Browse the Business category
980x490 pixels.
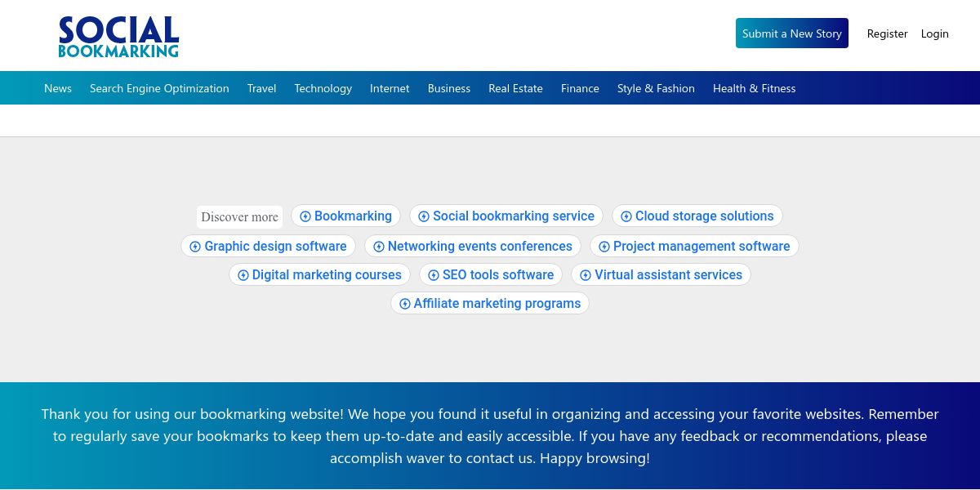[449, 88]
